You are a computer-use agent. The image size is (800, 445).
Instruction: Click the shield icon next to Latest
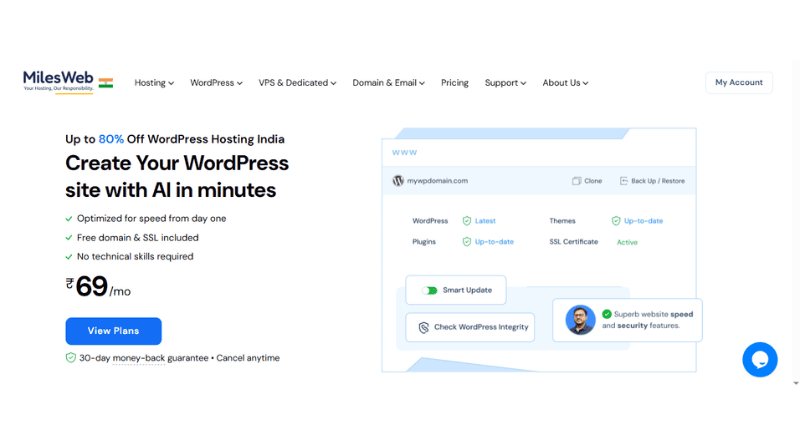click(x=466, y=221)
